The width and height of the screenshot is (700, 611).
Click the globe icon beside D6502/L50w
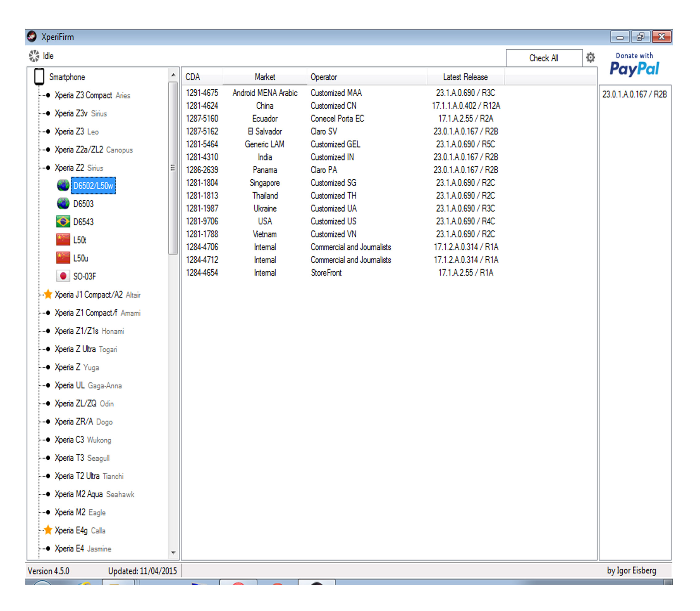63,186
